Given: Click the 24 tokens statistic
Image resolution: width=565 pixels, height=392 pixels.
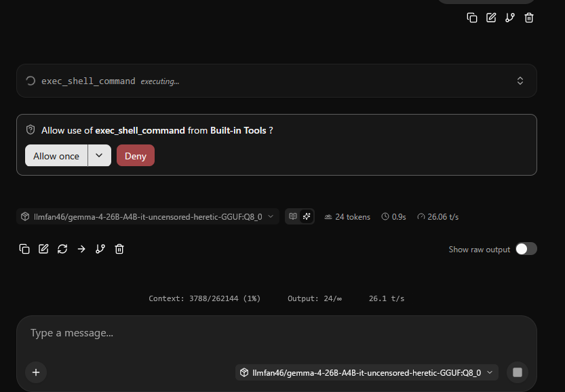Looking at the screenshot, I should [347, 217].
